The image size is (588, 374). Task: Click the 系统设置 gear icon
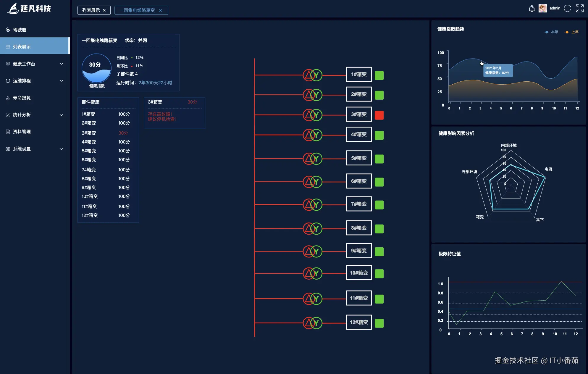[8, 149]
